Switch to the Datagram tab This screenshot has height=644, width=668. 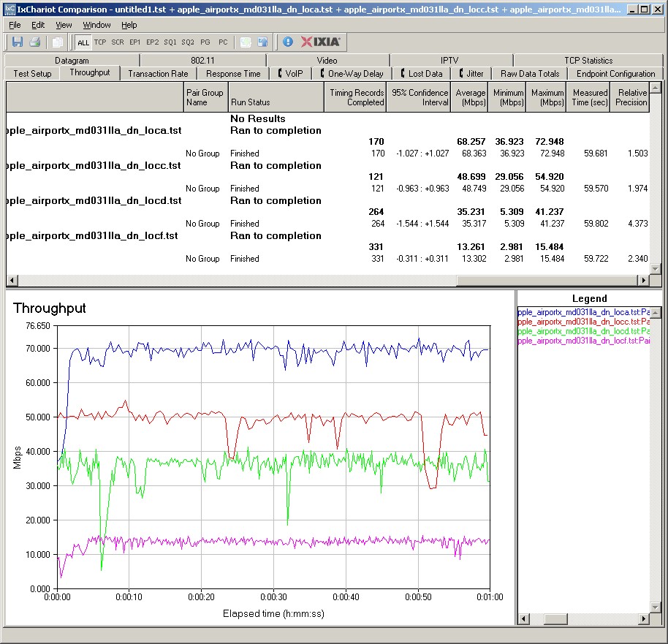[72, 61]
